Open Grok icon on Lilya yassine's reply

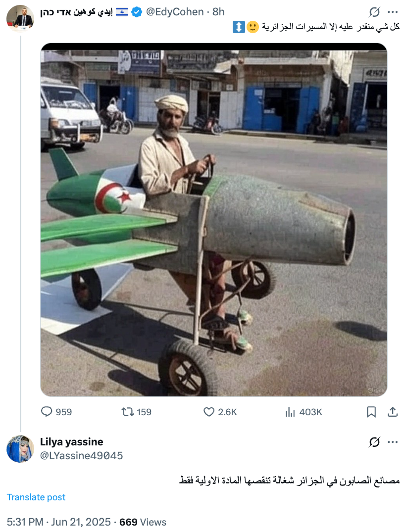tap(374, 442)
